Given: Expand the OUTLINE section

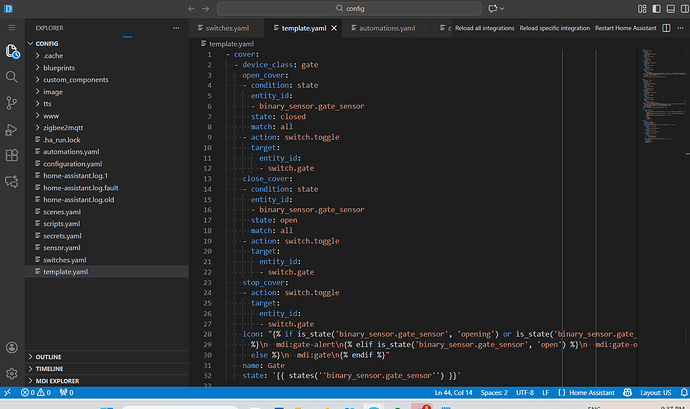Looking at the screenshot, I should [x=107, y=357].
